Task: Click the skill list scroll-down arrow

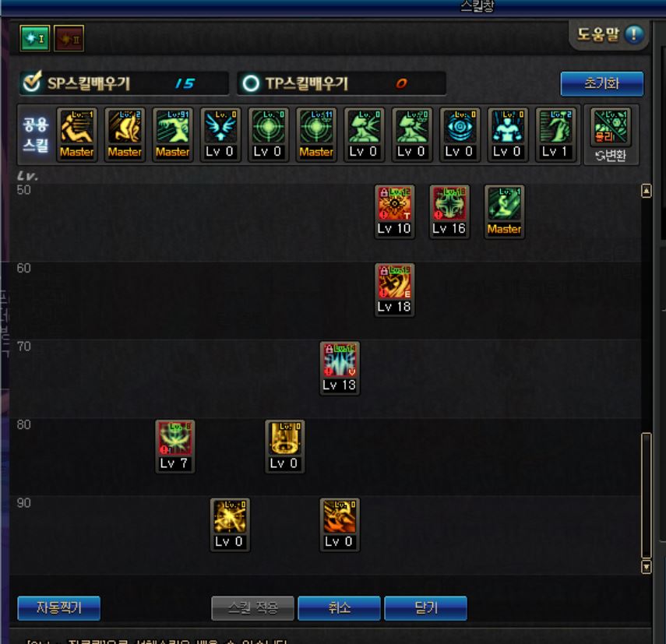Action: point(646,567)
